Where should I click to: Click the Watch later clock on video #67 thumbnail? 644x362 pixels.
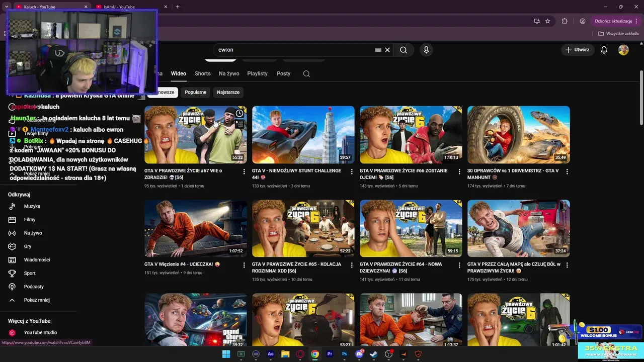(239, 114)
